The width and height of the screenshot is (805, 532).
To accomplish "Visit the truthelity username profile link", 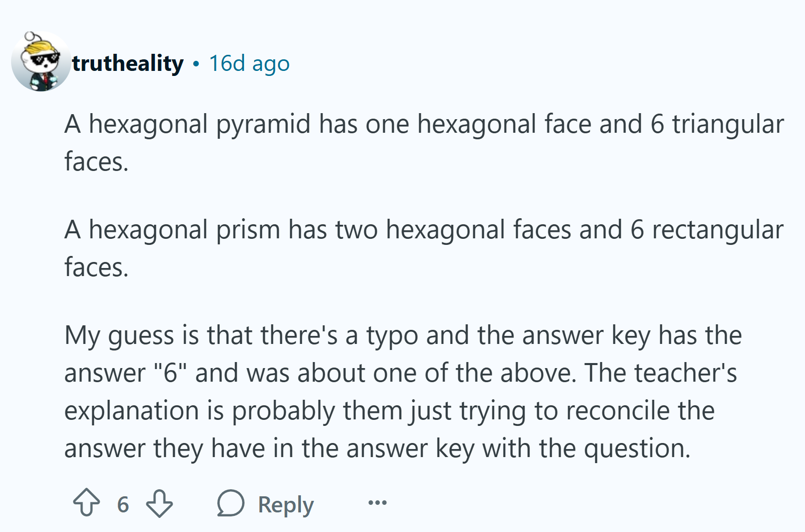I will point(128,63).
